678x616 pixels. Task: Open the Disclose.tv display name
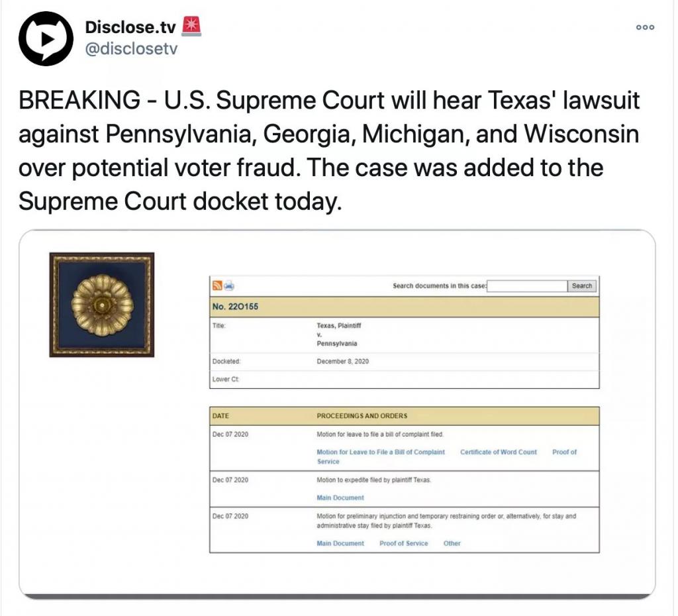[130, 27]
